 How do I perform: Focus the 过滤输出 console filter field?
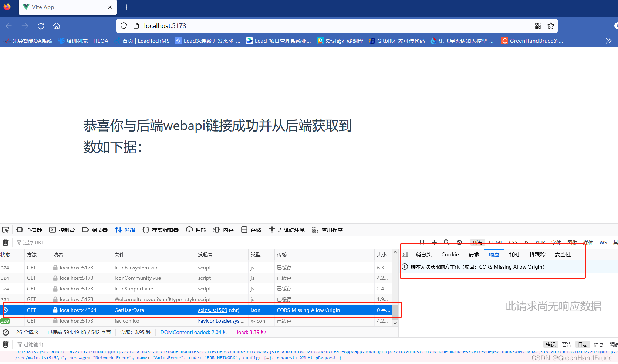(277, 344)
